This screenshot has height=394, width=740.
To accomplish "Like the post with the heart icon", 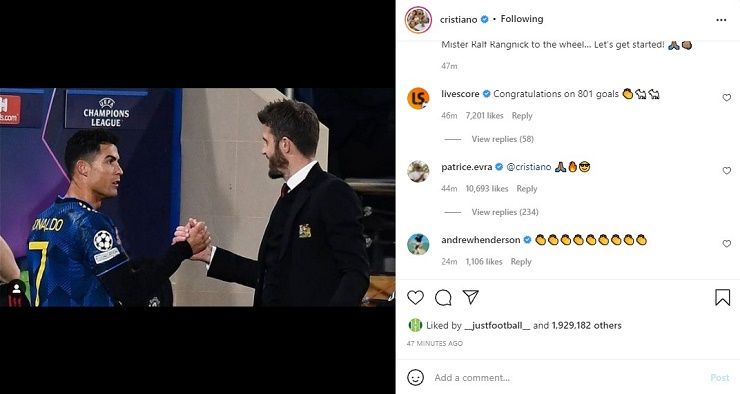I will point(415,297).
